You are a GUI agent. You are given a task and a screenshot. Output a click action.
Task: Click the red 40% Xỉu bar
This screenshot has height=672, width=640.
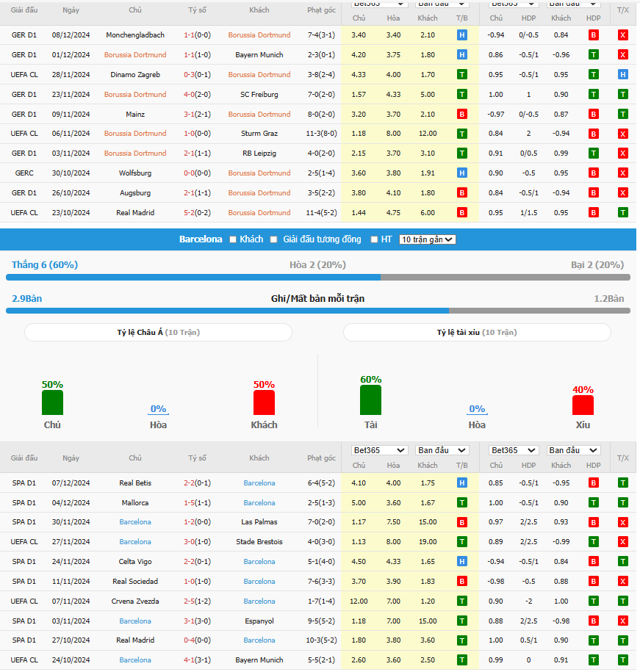[x=583, y=405]
